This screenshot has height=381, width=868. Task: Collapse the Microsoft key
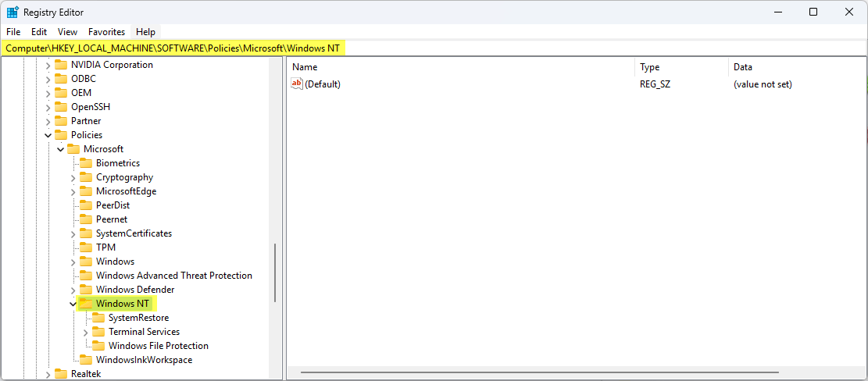(x=60, y=149)
